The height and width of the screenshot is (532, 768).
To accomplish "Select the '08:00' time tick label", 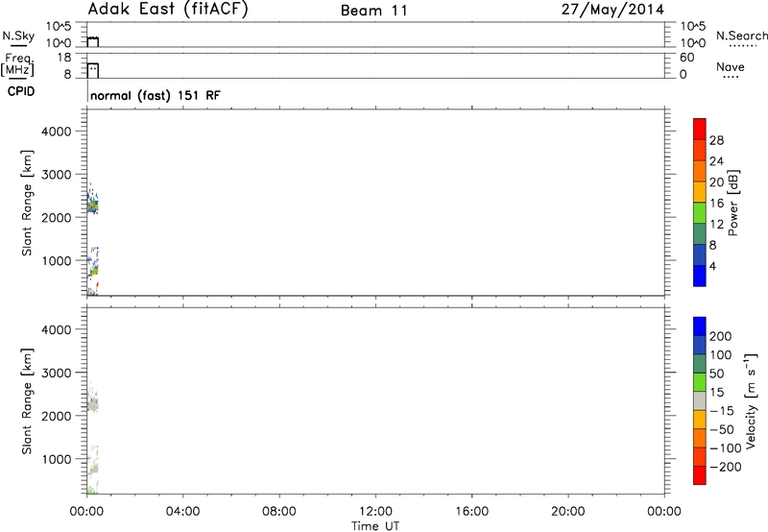I will [x=279, y=512].
